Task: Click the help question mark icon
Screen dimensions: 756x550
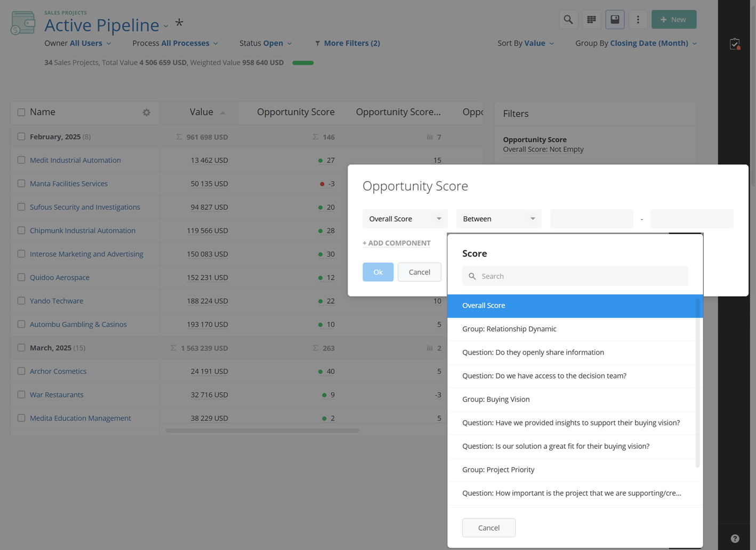Action: [x=735, y=539]
